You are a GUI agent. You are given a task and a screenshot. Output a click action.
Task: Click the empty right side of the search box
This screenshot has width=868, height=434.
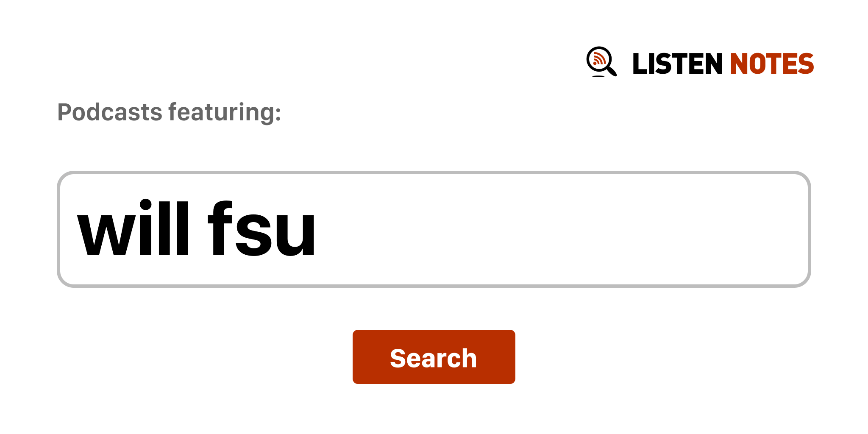tap(636, 229)
